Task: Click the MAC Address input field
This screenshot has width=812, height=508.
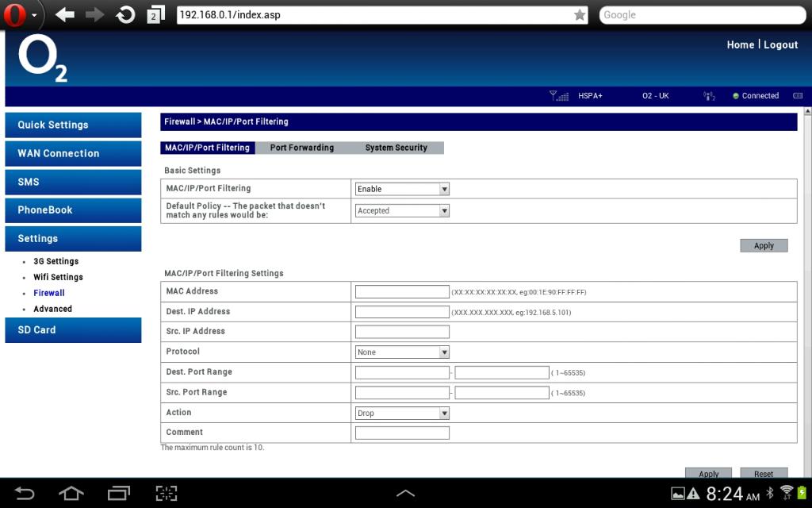Action: click(x=402, y=292)
